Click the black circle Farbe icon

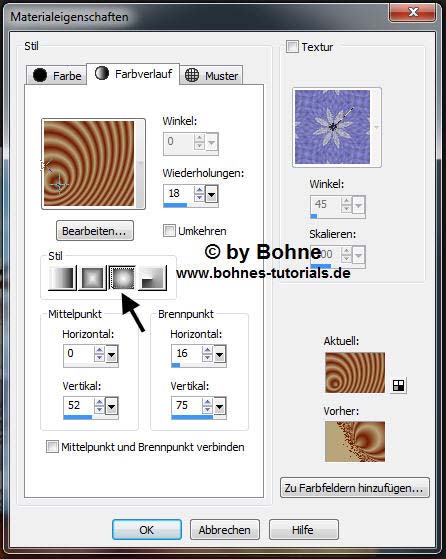(x=40, y=75)
